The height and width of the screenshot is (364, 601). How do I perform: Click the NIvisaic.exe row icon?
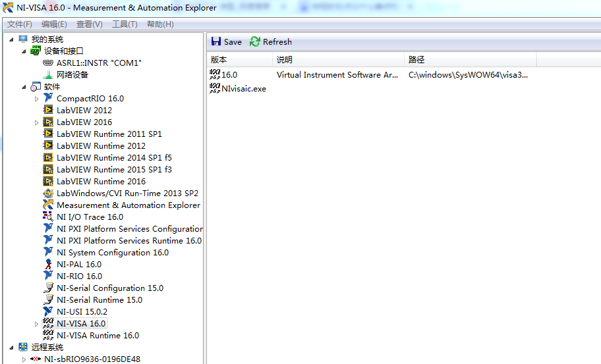215,88
